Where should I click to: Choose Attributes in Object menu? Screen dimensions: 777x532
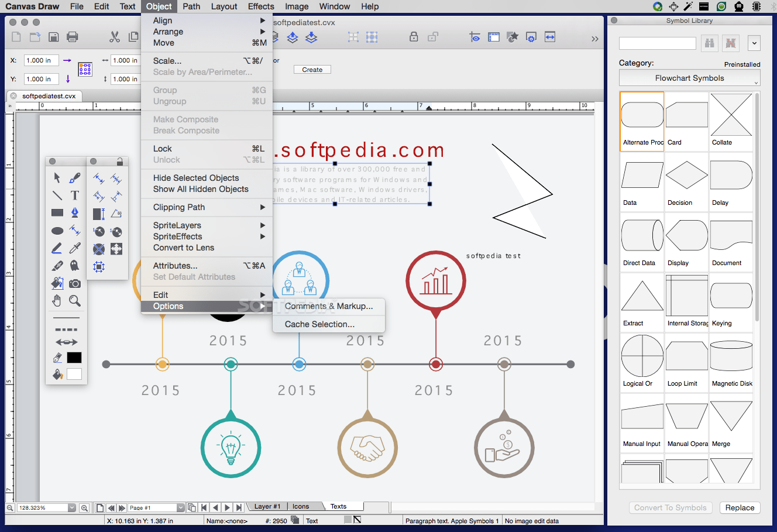pyautogui.click(x=207, y=266)
